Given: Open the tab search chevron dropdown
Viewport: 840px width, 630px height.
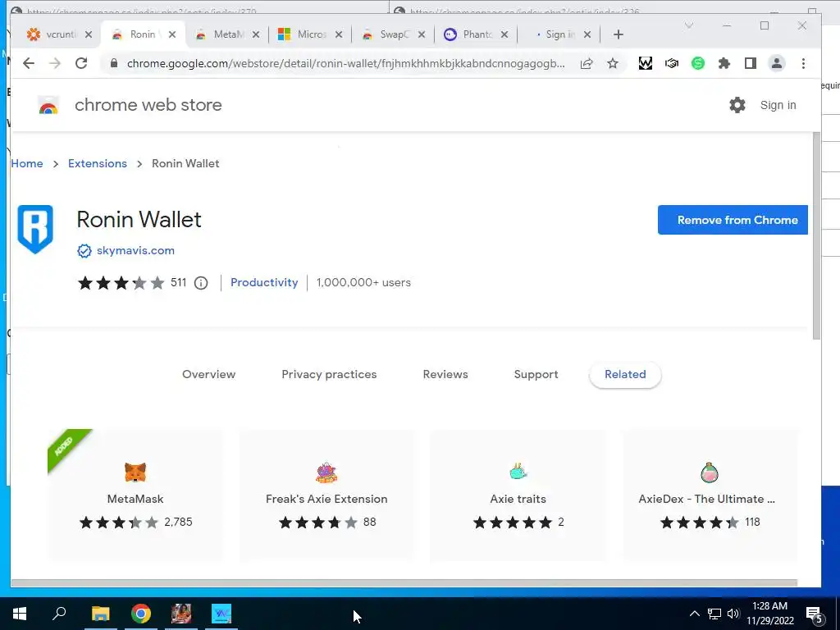Looking at the screenshot, I should (x=689, y=25).
